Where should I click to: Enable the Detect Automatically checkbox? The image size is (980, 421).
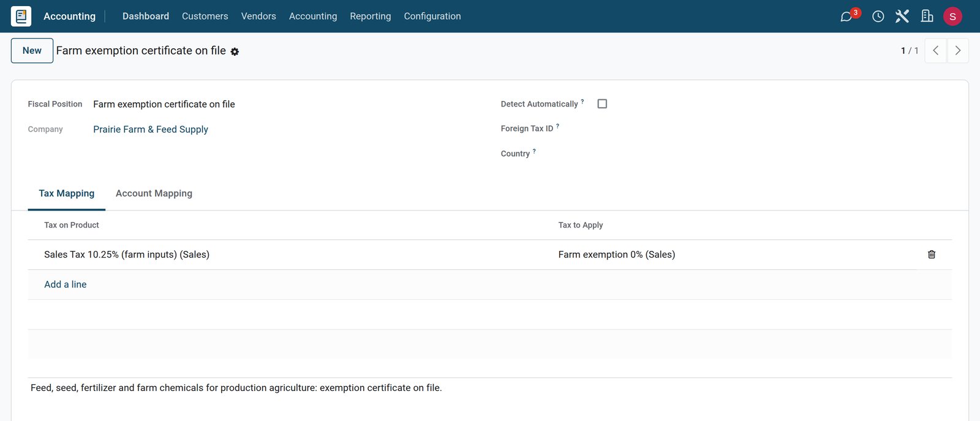tap(602, 104)
